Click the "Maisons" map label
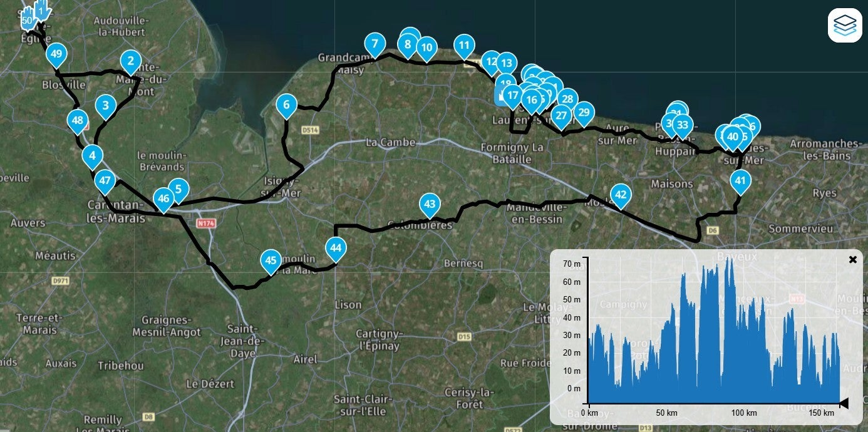This screenshot has width=868, height=432. pyautogui.click(x=672, y=184)
